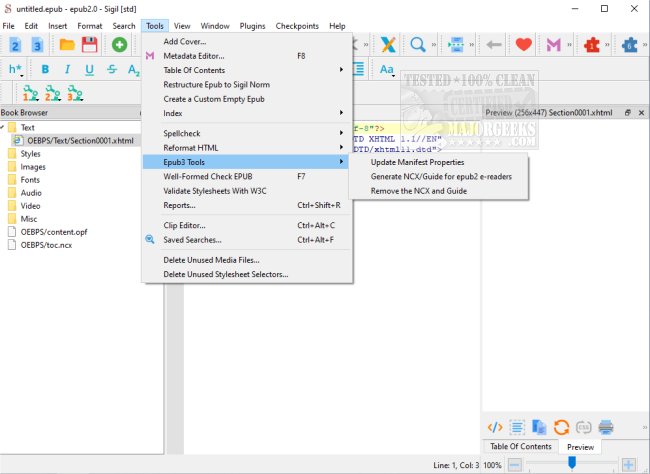The height and width of the screenshot is (474, 650).
Task: Choose Delete Unused Media Files...
Action: pos(247,260)
